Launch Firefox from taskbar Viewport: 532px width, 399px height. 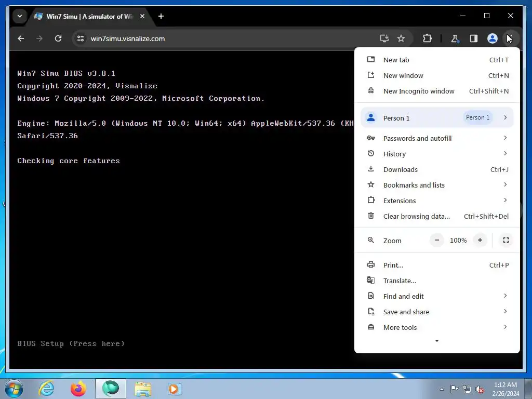(78, 389)
